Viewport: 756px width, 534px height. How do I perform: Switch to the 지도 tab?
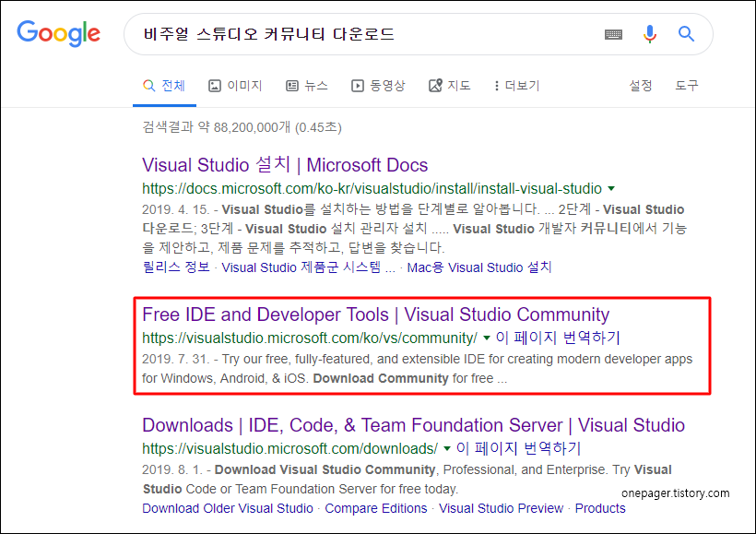click(449, 86)
